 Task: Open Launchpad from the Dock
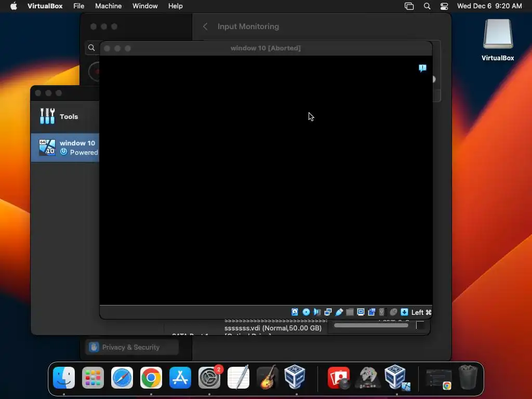[x=93, y=378]
